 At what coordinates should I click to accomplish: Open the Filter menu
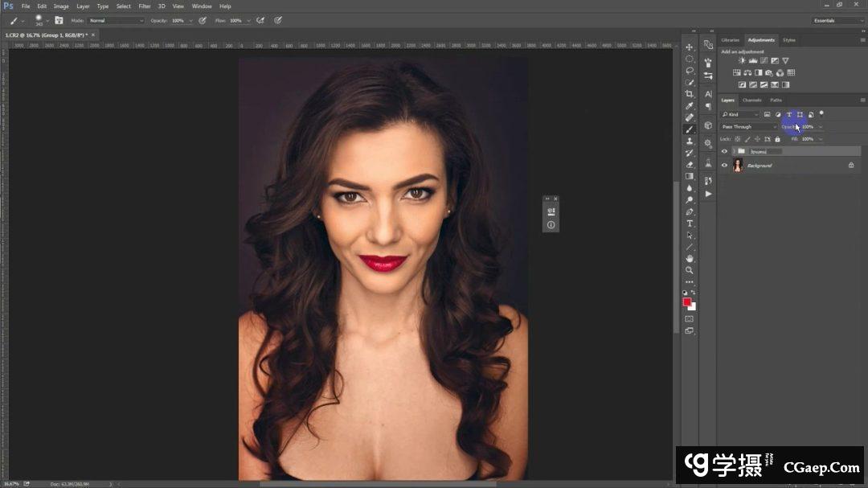click(145, 6)
